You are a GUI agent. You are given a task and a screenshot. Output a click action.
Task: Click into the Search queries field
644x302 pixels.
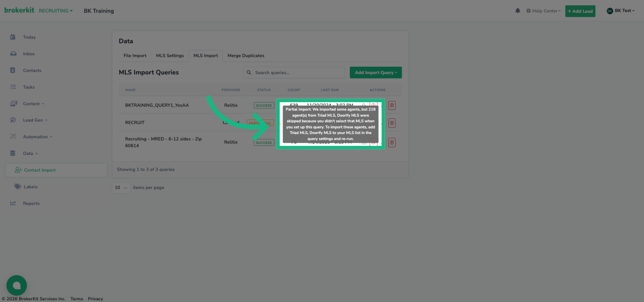click(x=294, y=72)
